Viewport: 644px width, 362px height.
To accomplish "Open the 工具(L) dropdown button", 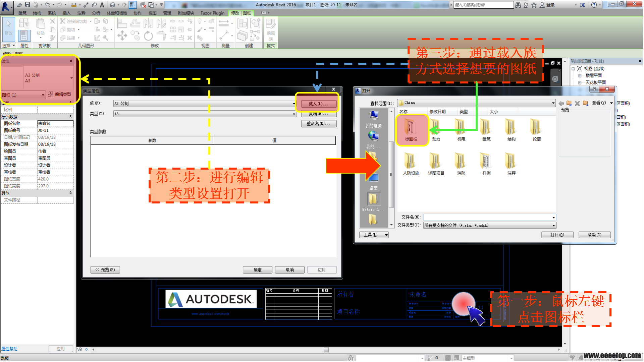I will tap(374, 235).
